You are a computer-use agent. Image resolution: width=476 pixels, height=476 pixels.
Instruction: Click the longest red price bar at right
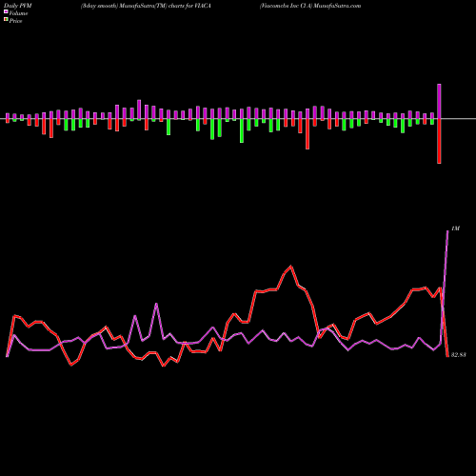(439, 141)
